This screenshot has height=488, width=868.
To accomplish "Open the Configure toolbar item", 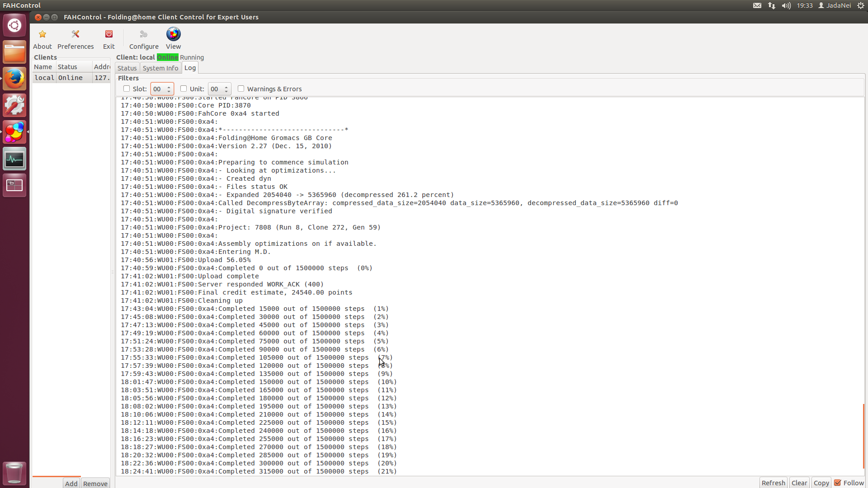I will pyautogui.click(x=144, y=39).
